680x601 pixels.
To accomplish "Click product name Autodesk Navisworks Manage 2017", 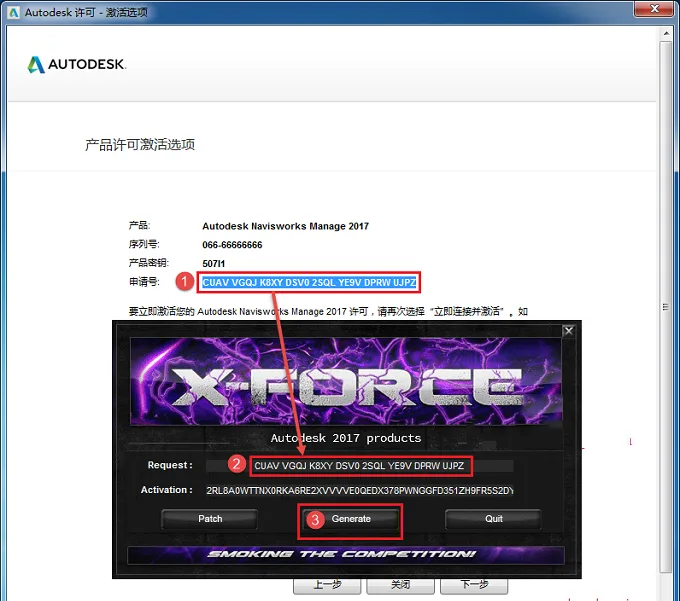I will pos(285,226).
